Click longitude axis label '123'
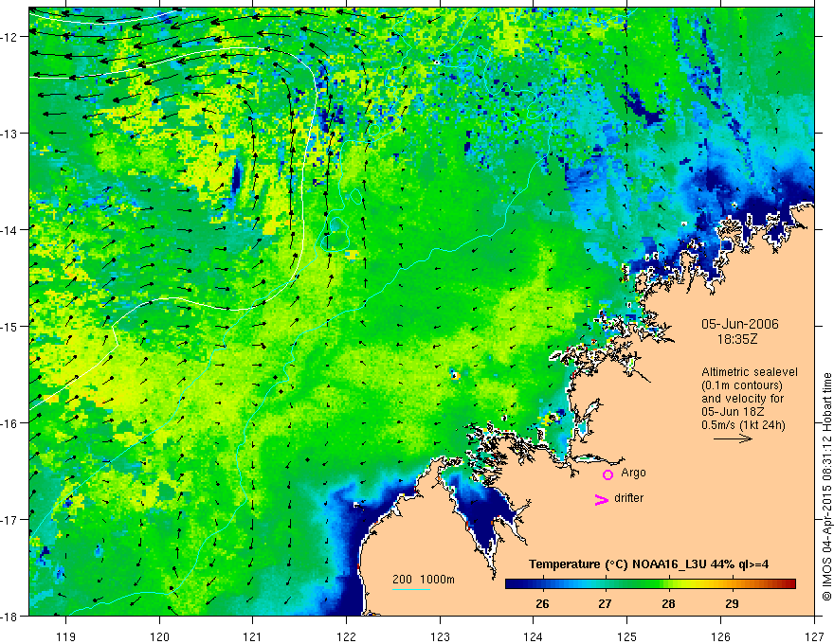Viewport: 834px width, 644px height. click(440, 636)
